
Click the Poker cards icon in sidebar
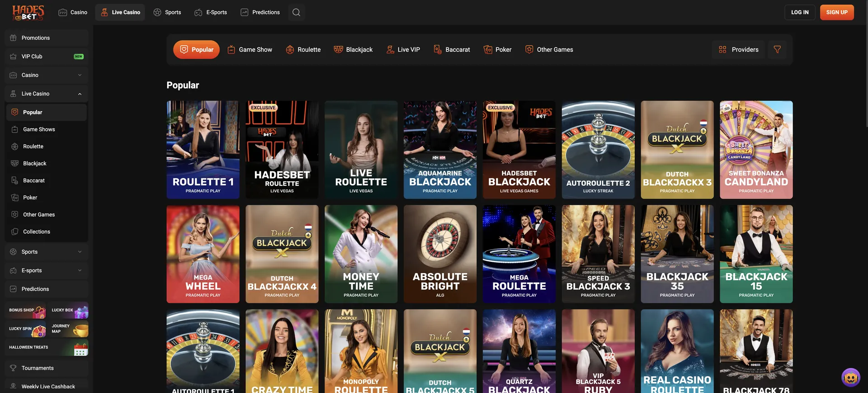click(15, 197)
